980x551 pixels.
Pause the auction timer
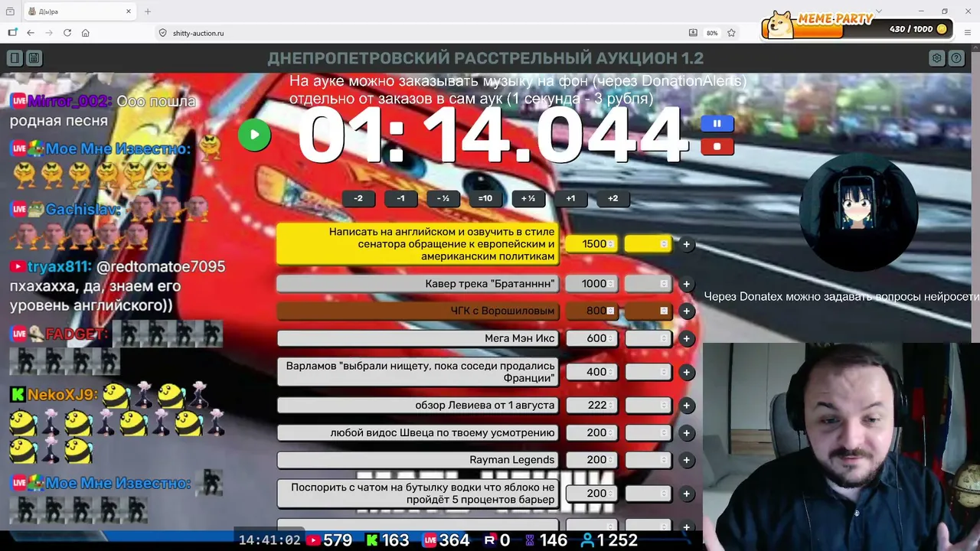[717, 123]
